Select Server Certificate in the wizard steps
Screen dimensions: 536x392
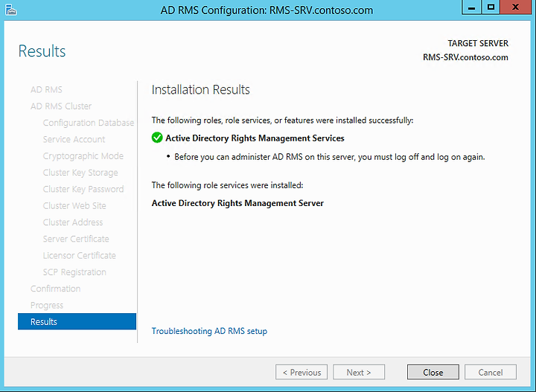[x=76, y=239]
